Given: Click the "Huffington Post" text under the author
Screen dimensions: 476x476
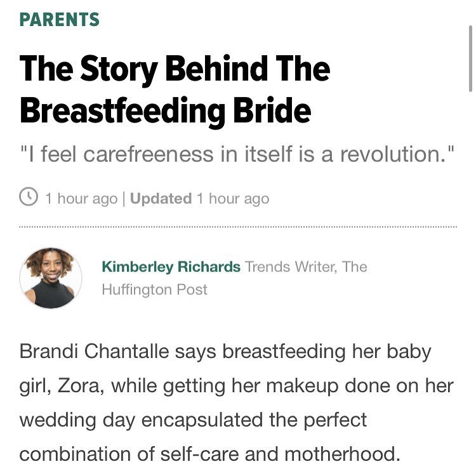Looking at the screenshot, I should point(154,289).
